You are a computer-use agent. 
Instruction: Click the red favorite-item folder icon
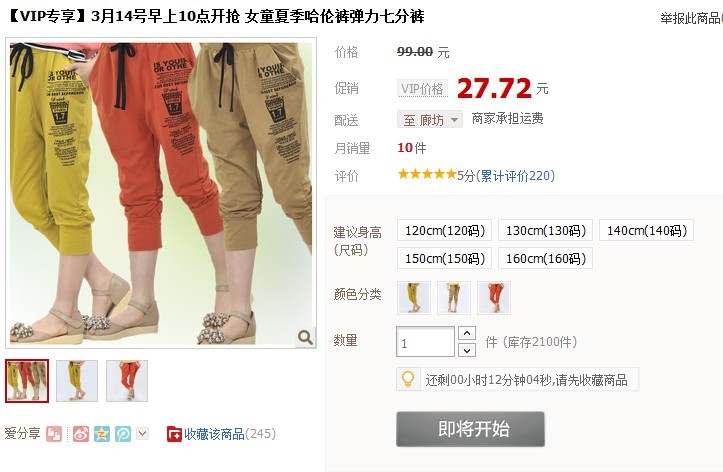tap(174, 434)
